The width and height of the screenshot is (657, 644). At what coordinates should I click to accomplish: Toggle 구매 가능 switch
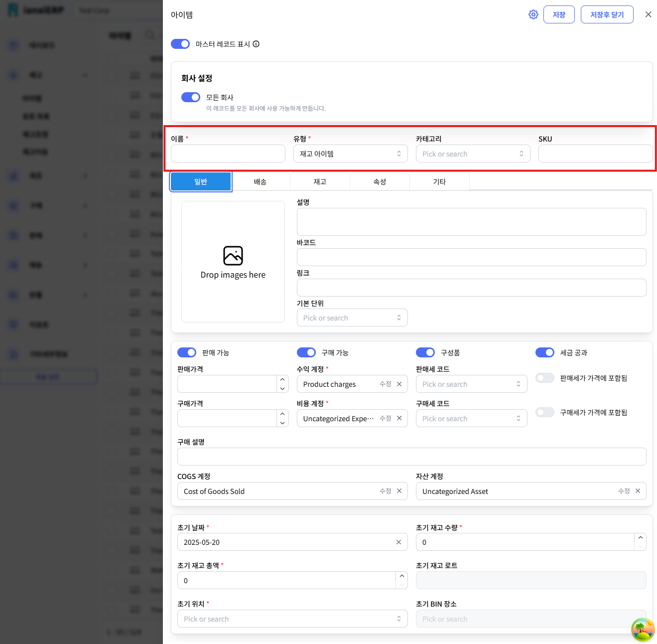306,352
